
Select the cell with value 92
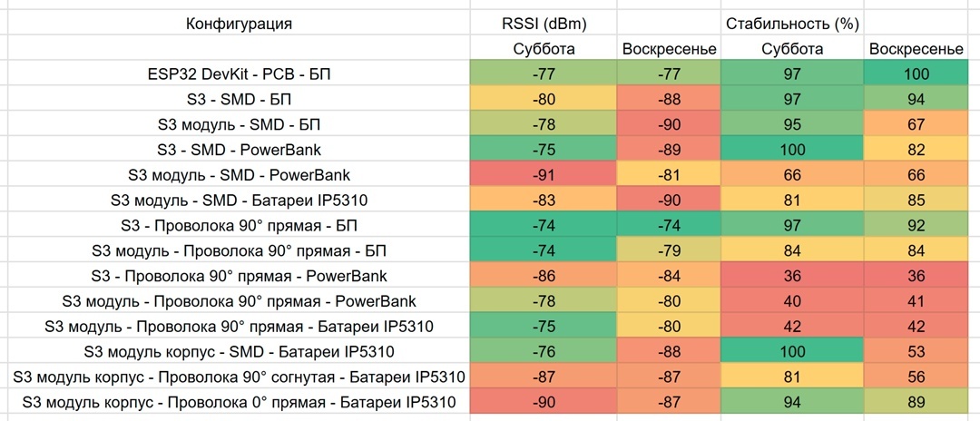(915, 225)
